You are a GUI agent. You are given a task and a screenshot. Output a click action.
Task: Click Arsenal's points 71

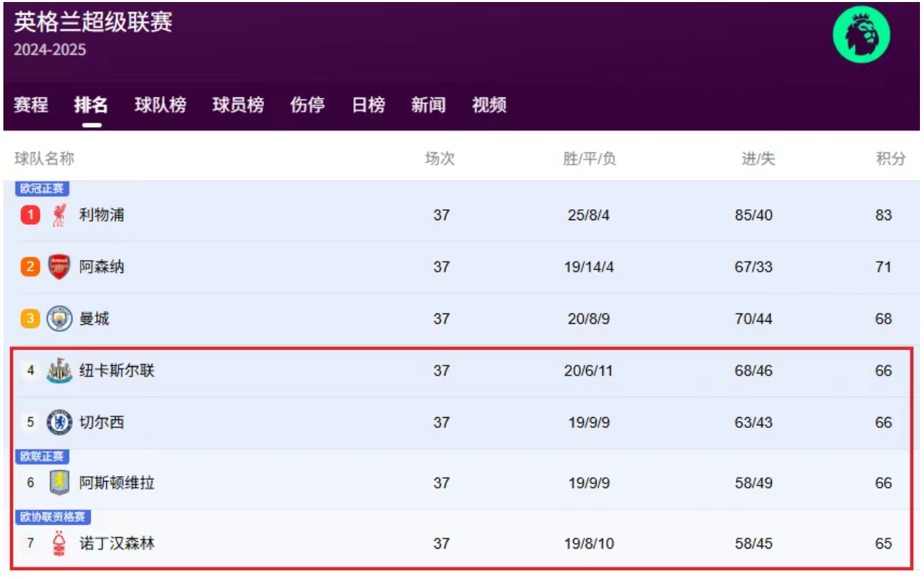tap(883, 267)
